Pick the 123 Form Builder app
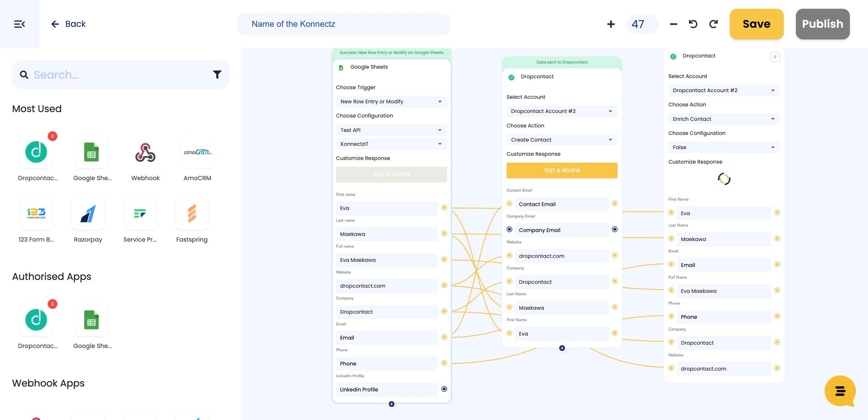Screen dimensions: 868x420 click(36, 214)
